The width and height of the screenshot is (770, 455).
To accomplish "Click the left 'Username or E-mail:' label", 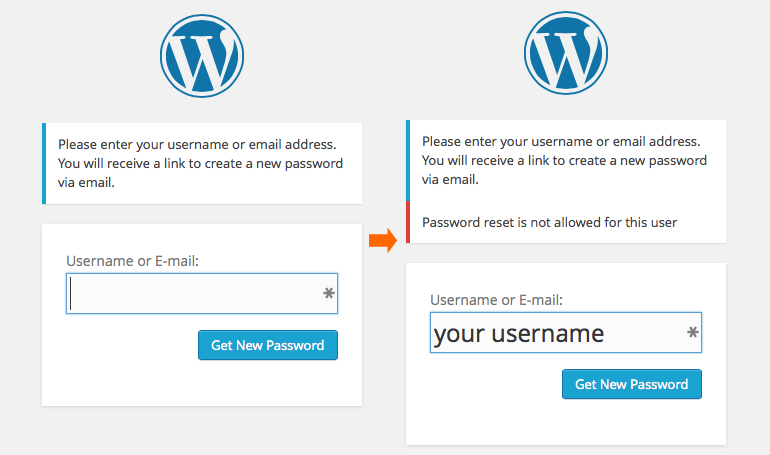I will [133, 261].
